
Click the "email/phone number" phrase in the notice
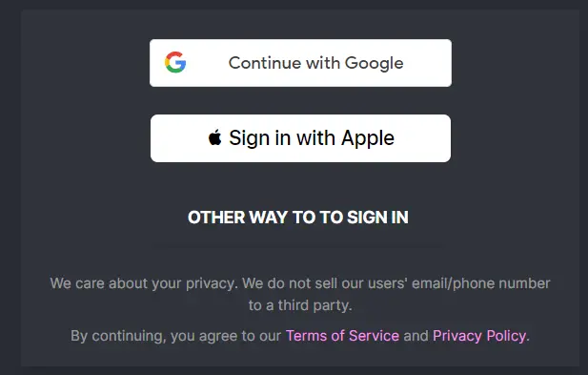(x=480, y=283)
